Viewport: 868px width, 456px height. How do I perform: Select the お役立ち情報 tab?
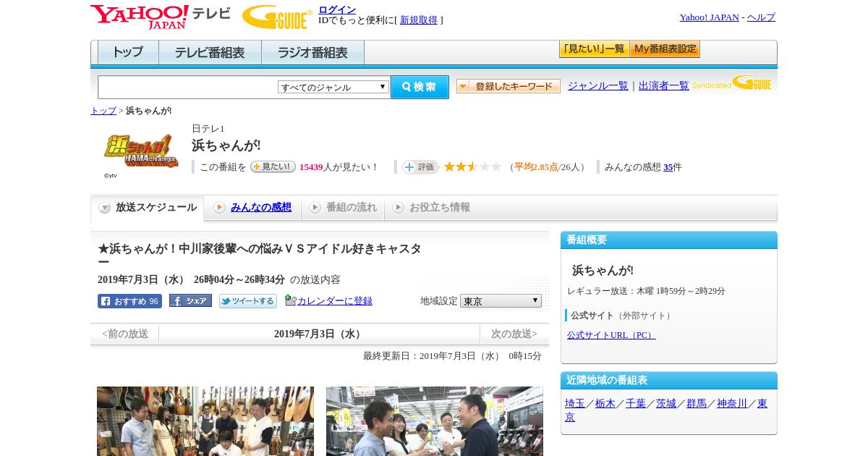tap(431, 208)
